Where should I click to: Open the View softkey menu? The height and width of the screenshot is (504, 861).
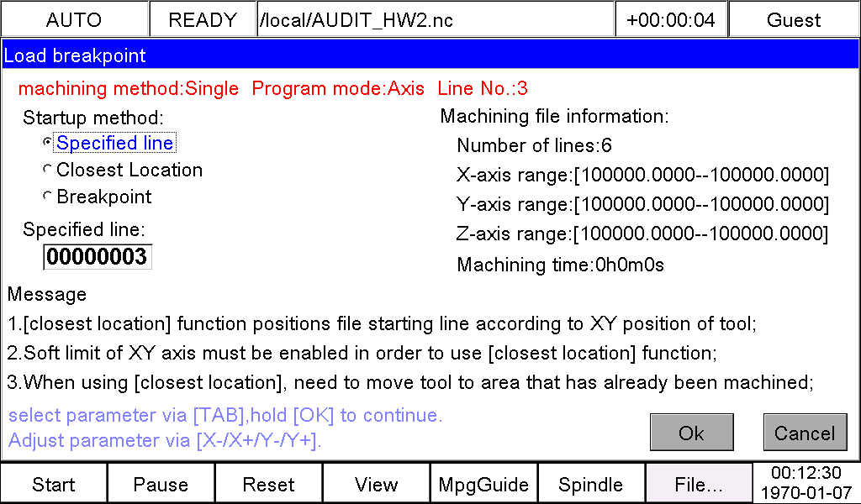tap(376, 484)
